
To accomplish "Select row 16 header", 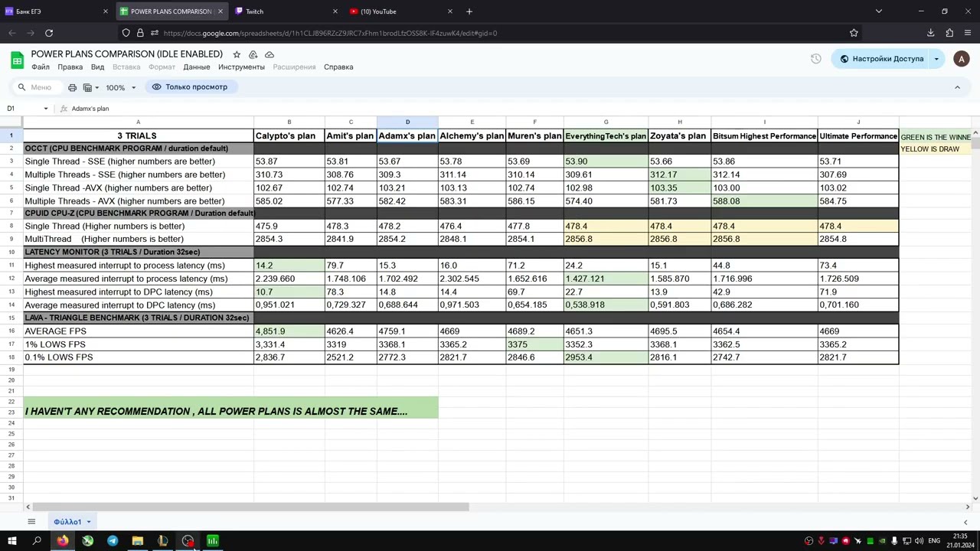I will (11, 331).
